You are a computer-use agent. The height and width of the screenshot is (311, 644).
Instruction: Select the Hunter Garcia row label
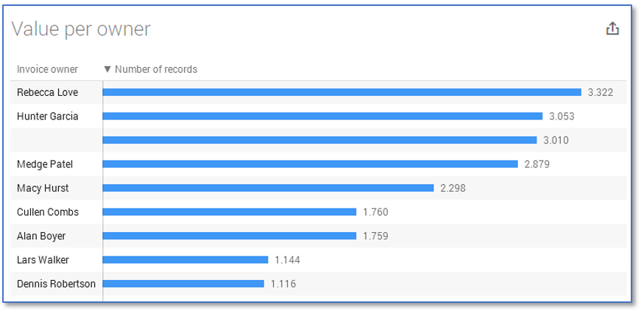coord(47,116)
